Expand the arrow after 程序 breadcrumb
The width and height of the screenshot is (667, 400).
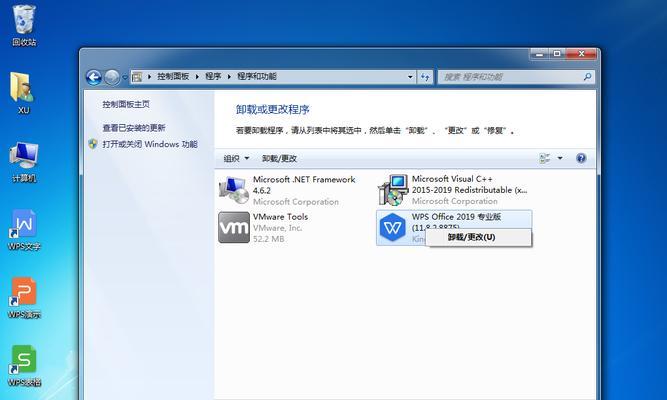(x=229, y=77)
